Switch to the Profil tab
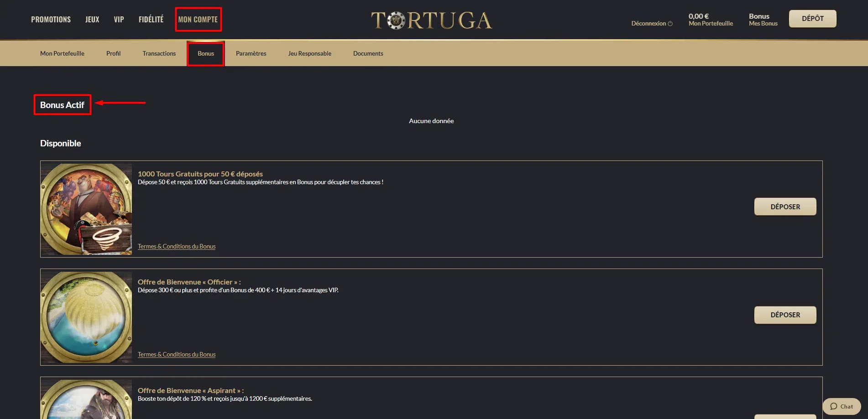The image size is (868, 419). click(113, 53)
